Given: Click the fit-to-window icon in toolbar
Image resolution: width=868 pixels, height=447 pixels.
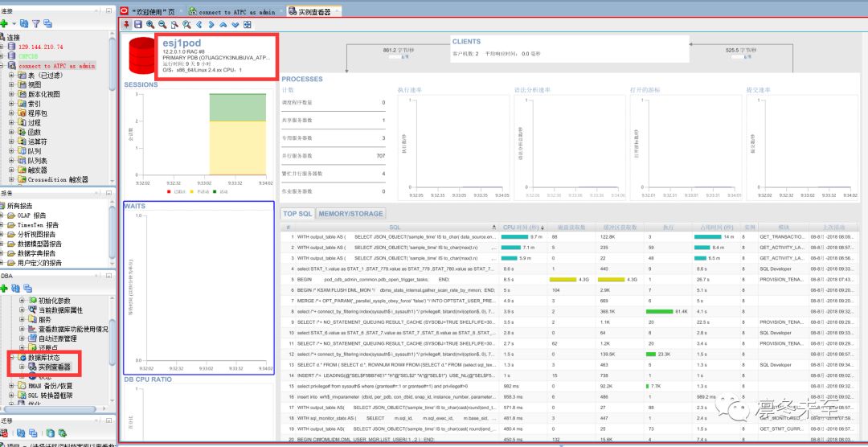Looking at the screenshot, I should pyautogui.click(x=248, y=25).
